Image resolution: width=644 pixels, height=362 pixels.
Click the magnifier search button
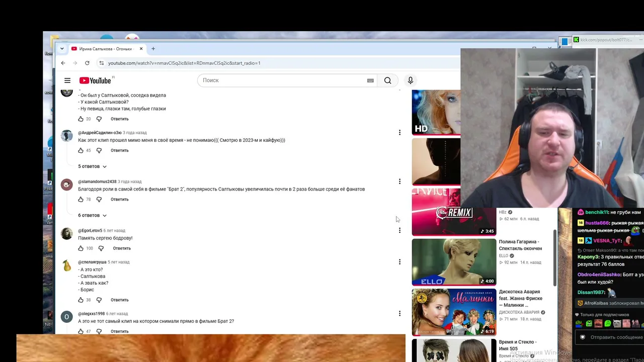point(387,80)
